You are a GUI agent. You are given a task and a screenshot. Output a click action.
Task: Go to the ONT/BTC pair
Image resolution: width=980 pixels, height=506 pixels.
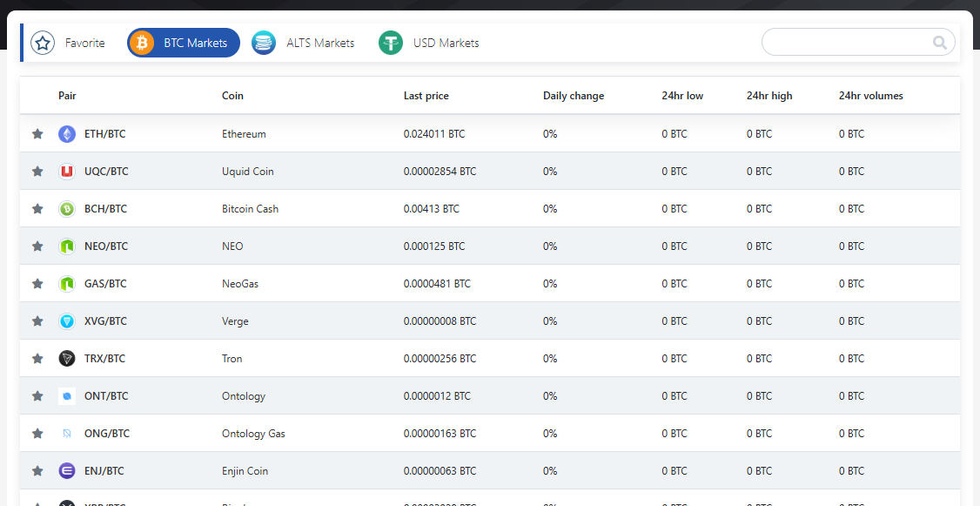(x=105, y=396)
